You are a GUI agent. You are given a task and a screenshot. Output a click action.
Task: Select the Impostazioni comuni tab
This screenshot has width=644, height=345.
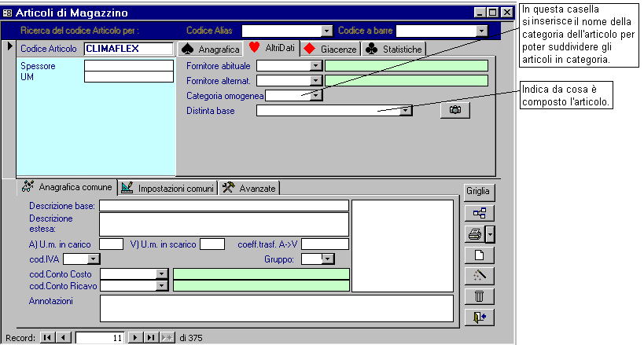pos(167,188)
